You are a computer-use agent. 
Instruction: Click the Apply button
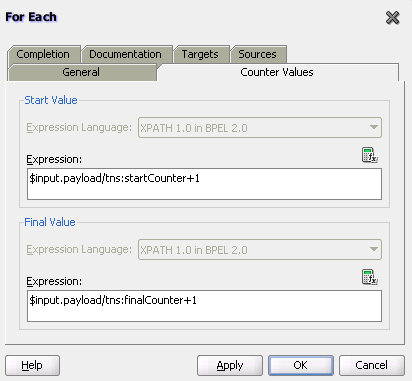click(230, 365)
